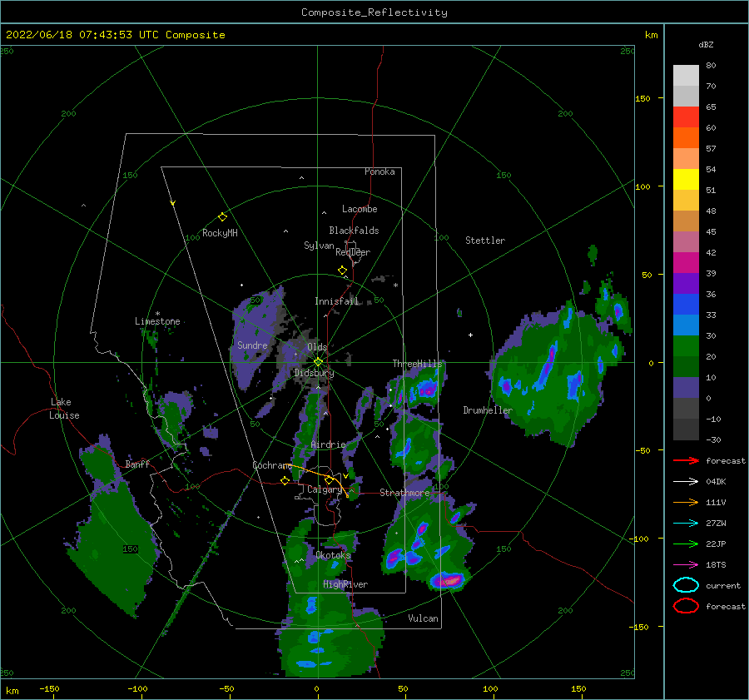
Task: Click the RedDeer city label
Action: point(353,252)
